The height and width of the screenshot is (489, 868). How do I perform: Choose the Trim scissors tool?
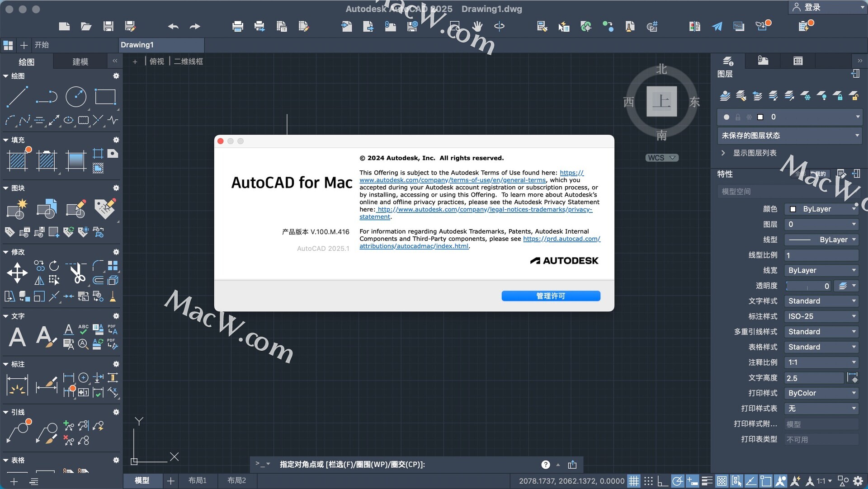pyautogui.click(x=76, y=273)
